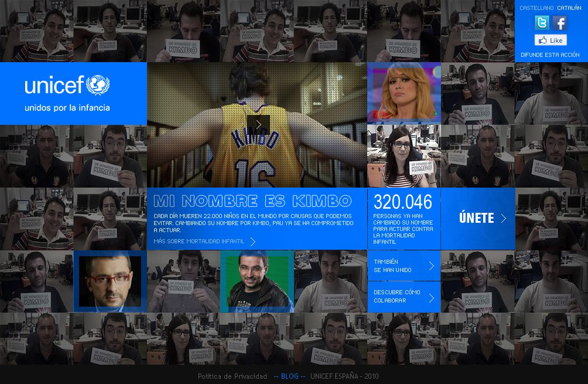Click the UNICEF logo
Viewport: 588px width, 384px height.
click(x=67, y=86)
